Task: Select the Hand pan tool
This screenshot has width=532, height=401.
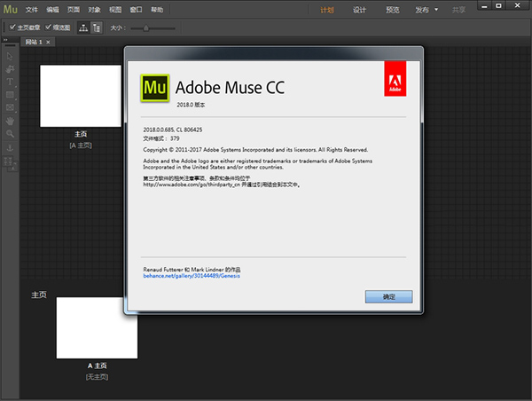Action: point(9,121)
